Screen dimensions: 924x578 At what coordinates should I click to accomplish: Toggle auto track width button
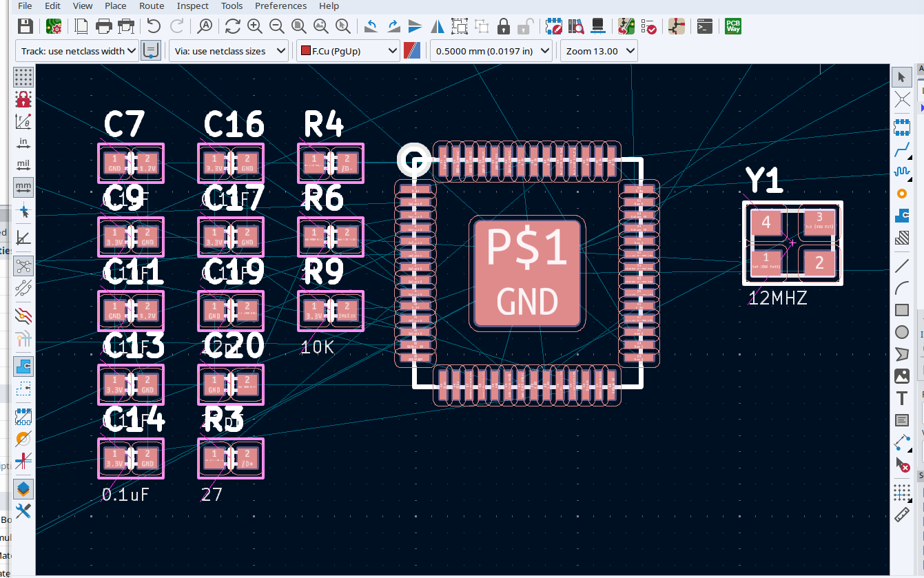click(151, 50)
